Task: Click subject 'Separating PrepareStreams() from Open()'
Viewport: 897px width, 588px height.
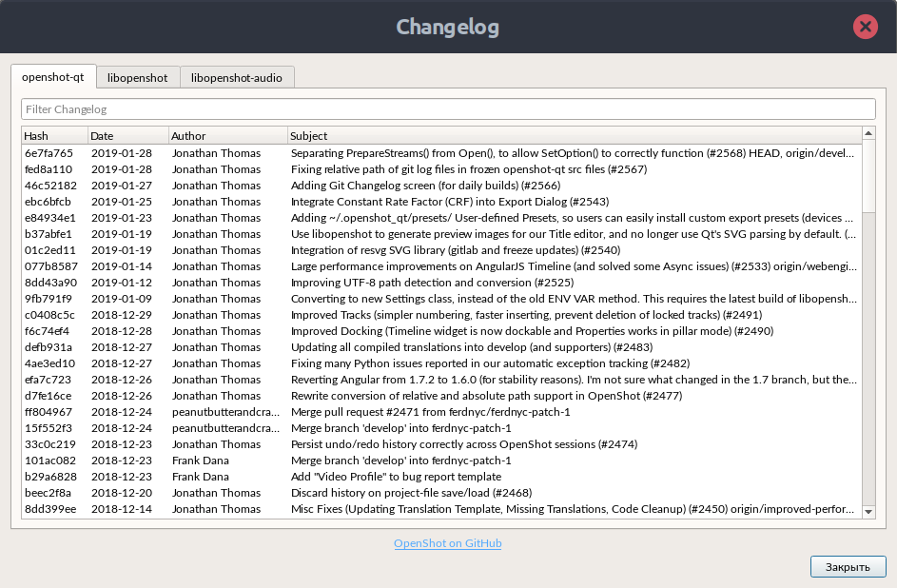Action: [x=573, y=153]
